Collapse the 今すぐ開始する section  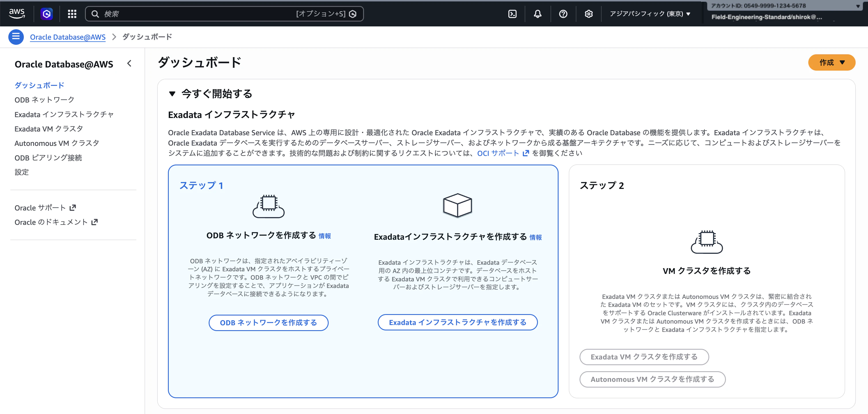pyautogui.click(x=172, y=94)
